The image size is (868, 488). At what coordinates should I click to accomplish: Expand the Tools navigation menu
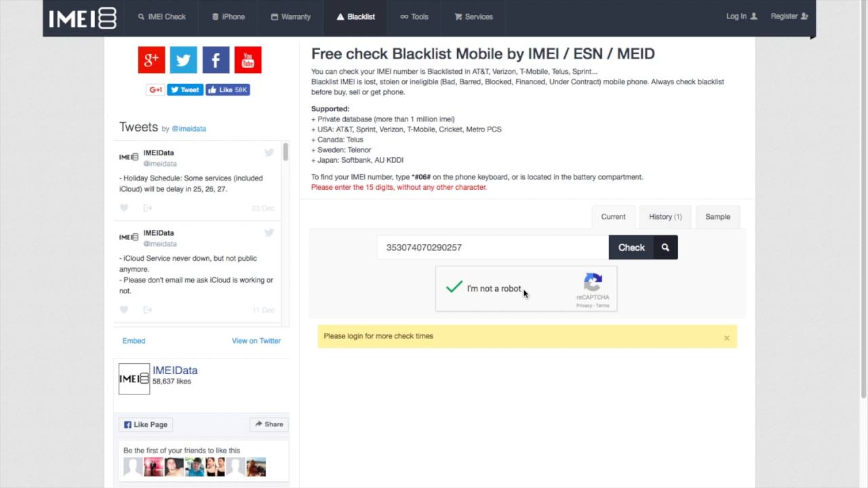click(x=414, y=17)
